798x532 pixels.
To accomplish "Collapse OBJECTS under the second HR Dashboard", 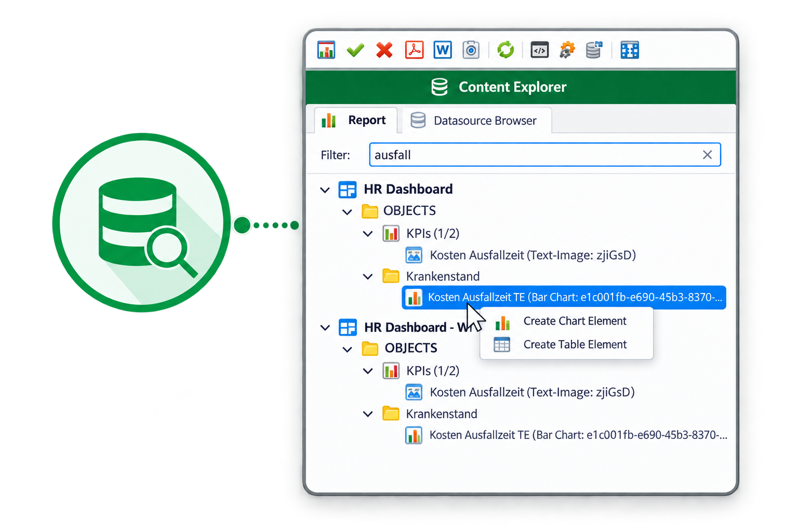I will click(x=348, y=349).
